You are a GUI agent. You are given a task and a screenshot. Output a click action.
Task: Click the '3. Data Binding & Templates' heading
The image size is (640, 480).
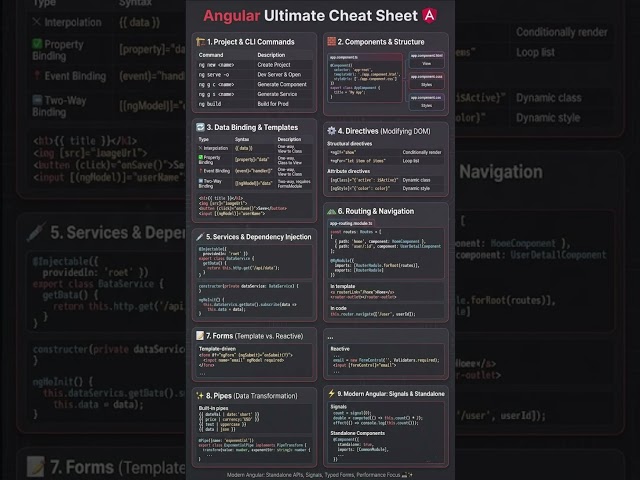tap(252, 127)
